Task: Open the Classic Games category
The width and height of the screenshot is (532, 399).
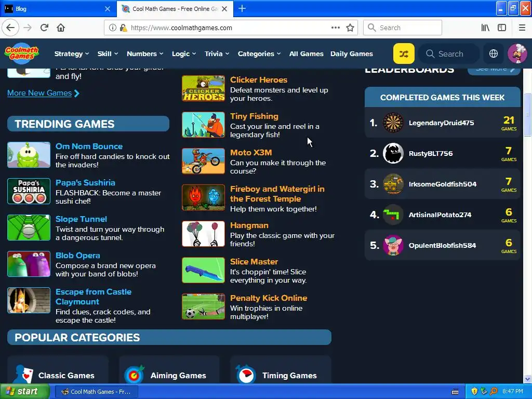Action: tap(58, 370)
